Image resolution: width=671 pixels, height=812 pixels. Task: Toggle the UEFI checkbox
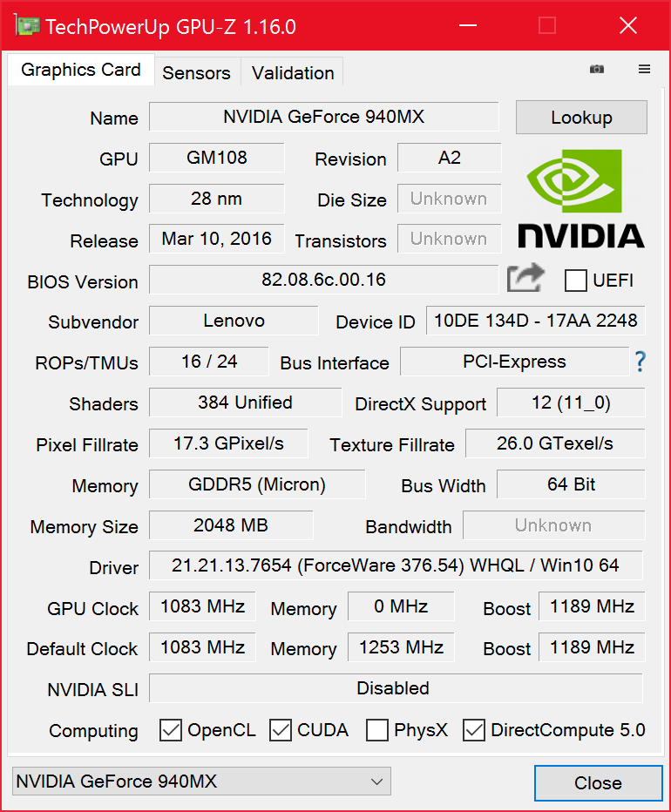click(576, 281)
